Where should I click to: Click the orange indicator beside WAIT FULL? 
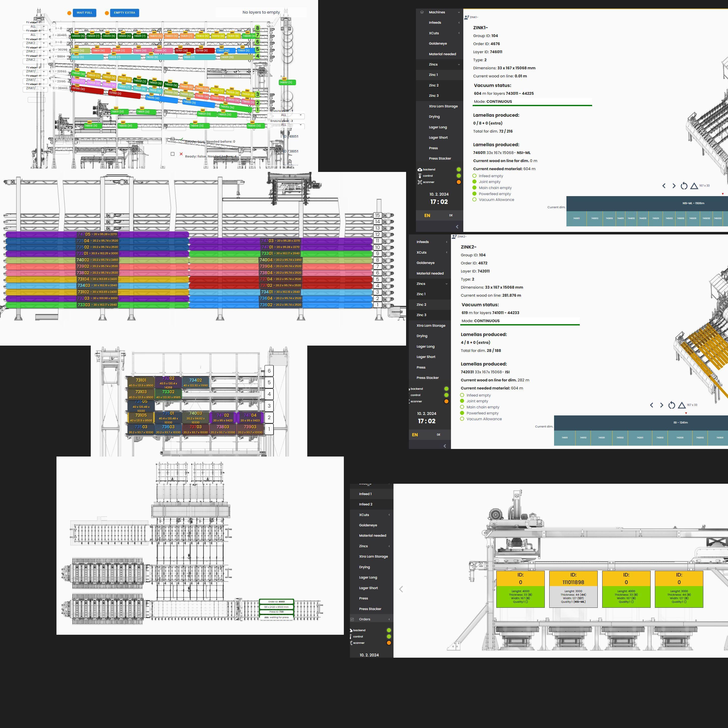click(x=69, y=13)
